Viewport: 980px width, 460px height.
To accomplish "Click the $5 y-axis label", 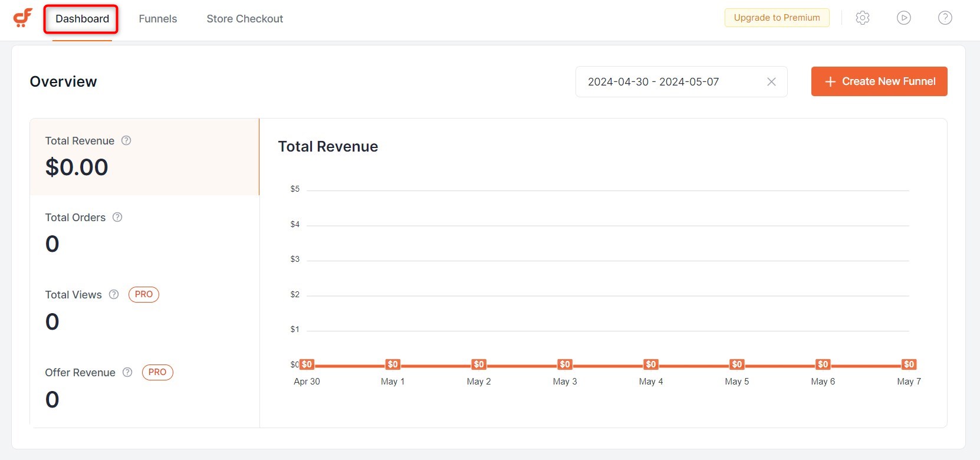I will pyautogui.click(x=295, y=189).
